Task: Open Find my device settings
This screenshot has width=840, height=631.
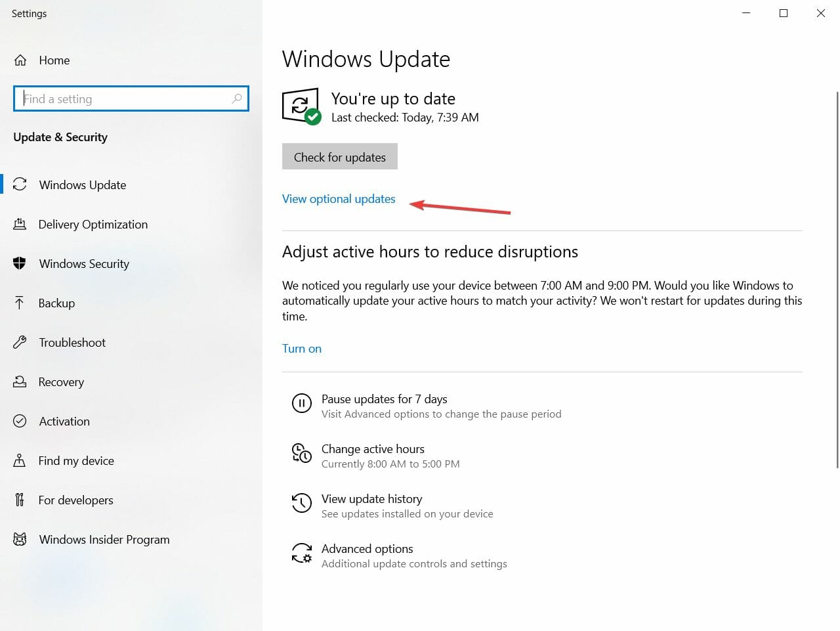Action: click(x=76, y=460)
